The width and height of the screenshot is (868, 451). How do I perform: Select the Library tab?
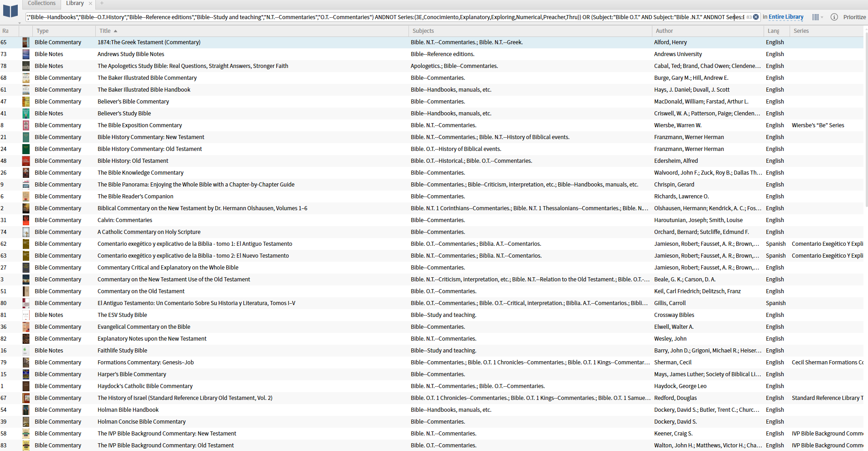point(75,3)
